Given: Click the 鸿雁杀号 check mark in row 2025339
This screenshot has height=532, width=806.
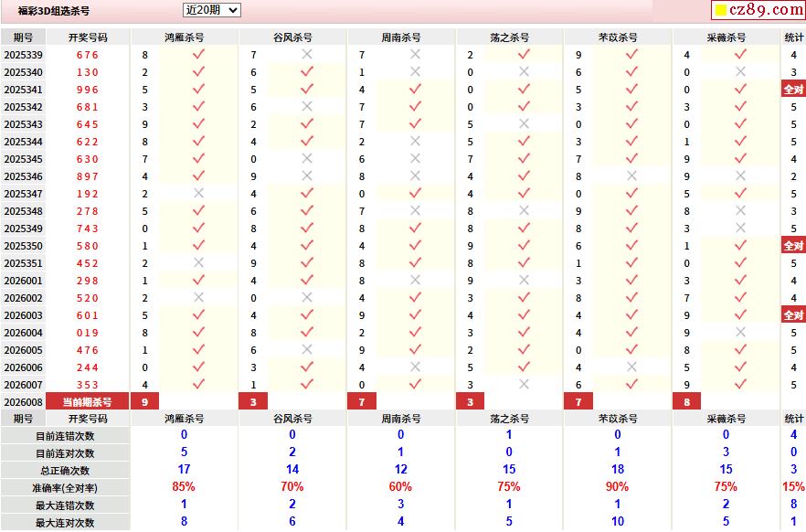Looking at the screenshot, I should pyautogui.click(x=198, y=55).
